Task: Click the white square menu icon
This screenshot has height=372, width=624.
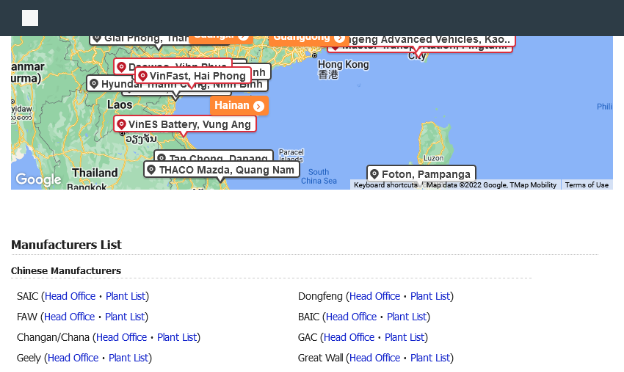Action: point(30,18)
